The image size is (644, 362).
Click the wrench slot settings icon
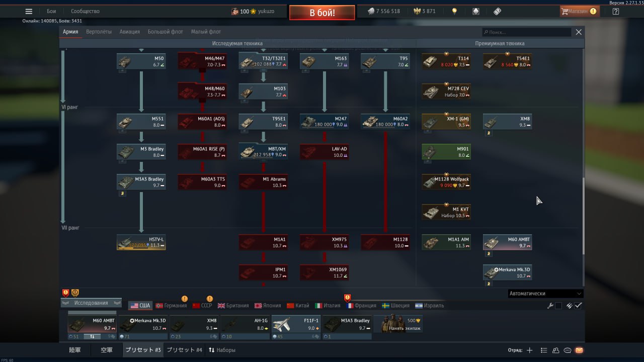coord(550,306)
